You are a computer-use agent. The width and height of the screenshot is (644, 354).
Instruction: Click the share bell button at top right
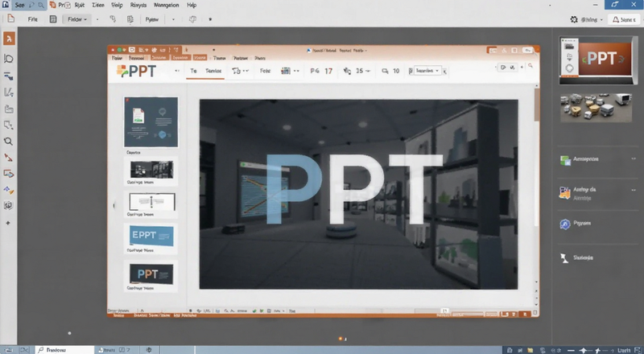coord(624,19)
